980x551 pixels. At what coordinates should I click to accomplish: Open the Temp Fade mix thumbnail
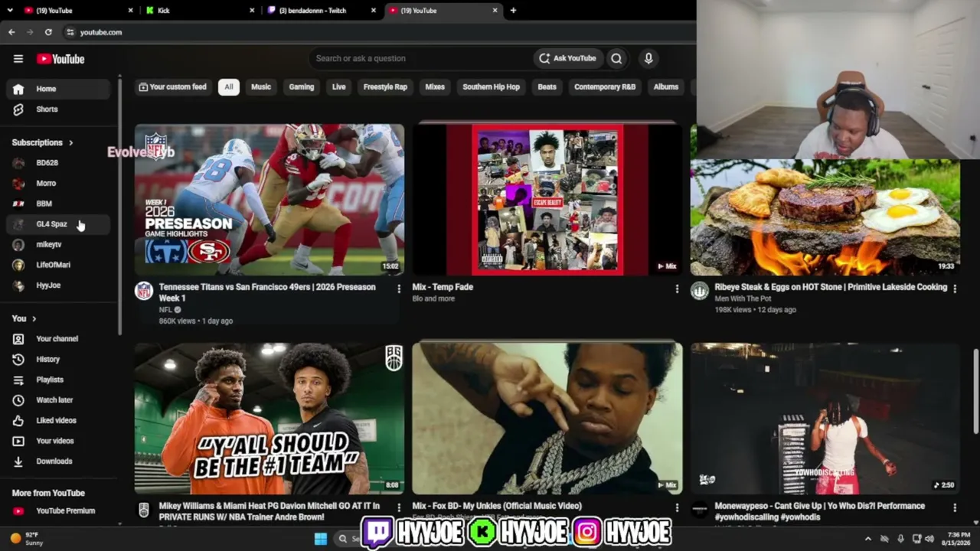[x=547, y=200]
